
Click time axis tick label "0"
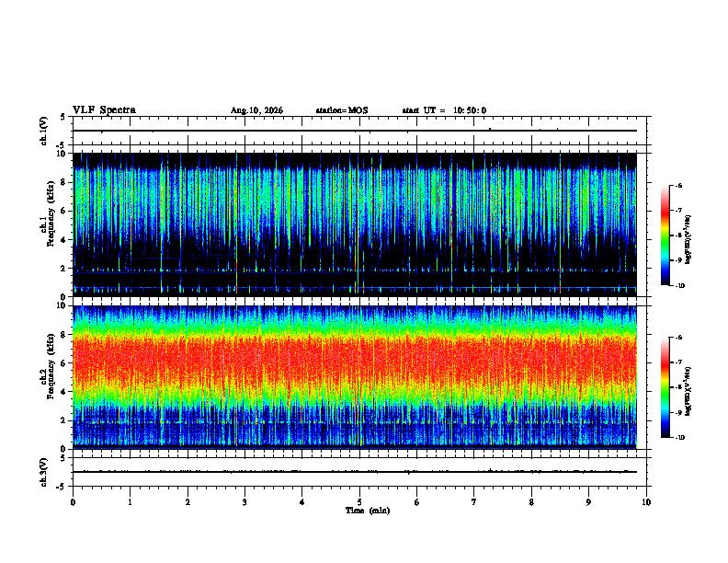point(73,502)
